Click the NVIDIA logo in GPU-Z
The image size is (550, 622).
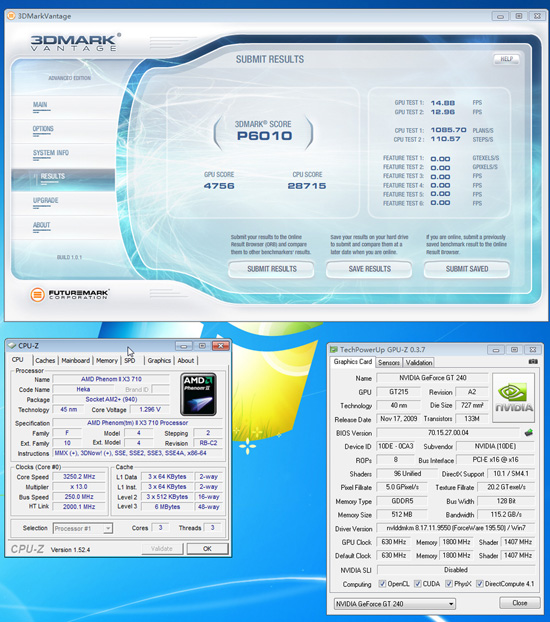[x=513, y=397]
